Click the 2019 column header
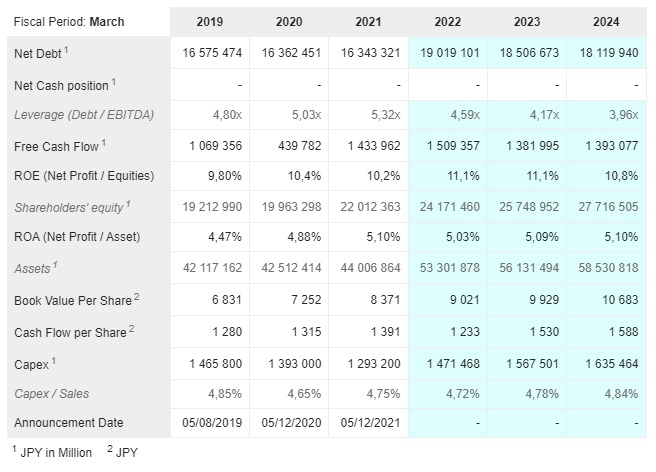Image resolution: width=656 pixels, height=472 pixels. coord(210,22)
